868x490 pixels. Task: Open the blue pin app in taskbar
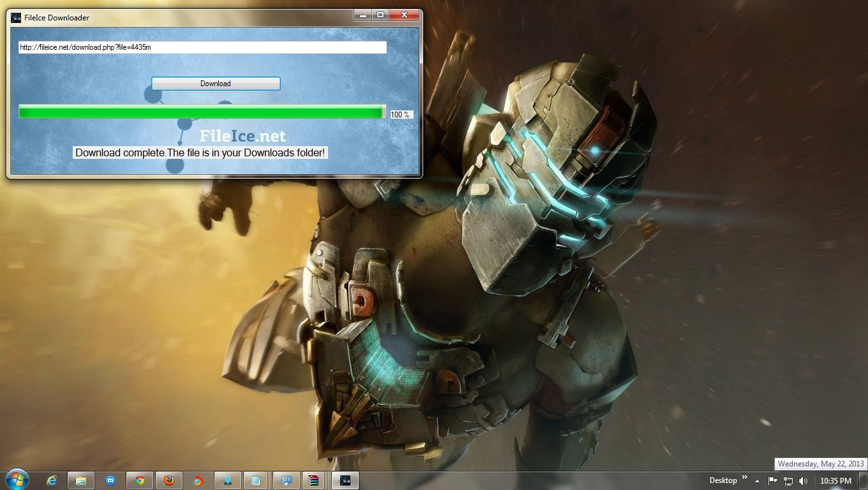click(x=228, y=480)
